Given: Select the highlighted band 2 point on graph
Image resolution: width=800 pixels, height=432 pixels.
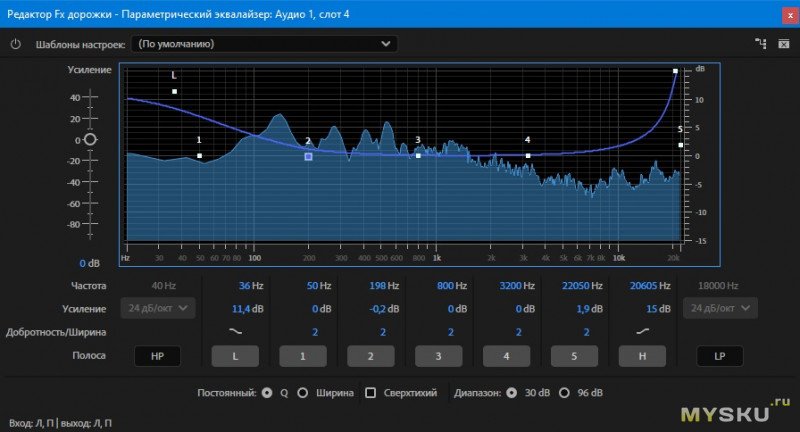Looking at the screenshot, I should (x=308, y=156).
